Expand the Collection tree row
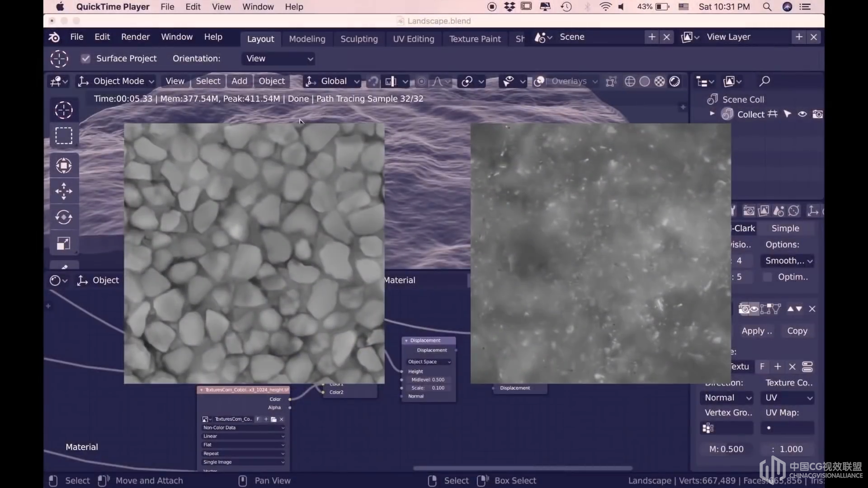868x488 pixels. (712, 114)
